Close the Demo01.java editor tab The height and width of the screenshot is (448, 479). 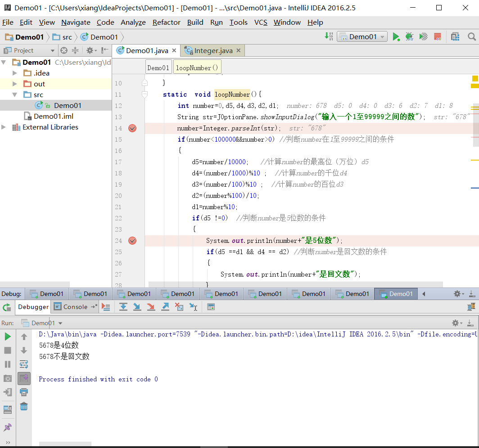[174, 50]
